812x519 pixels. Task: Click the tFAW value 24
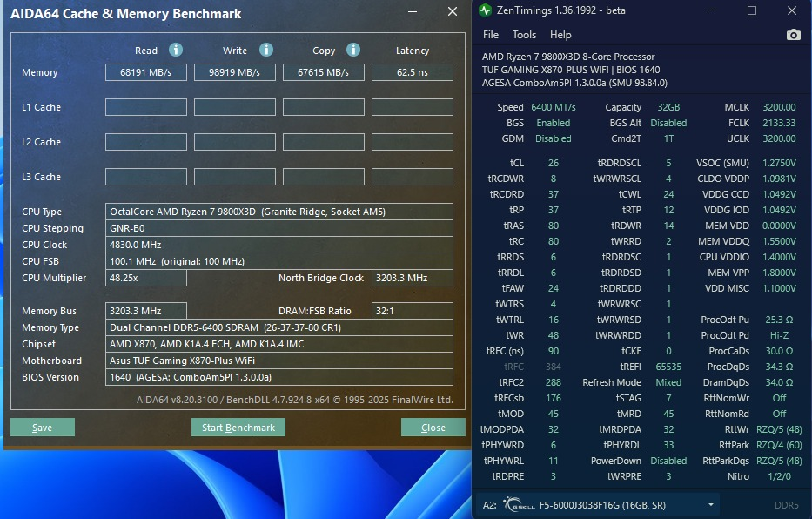click(x=553, y=288)
